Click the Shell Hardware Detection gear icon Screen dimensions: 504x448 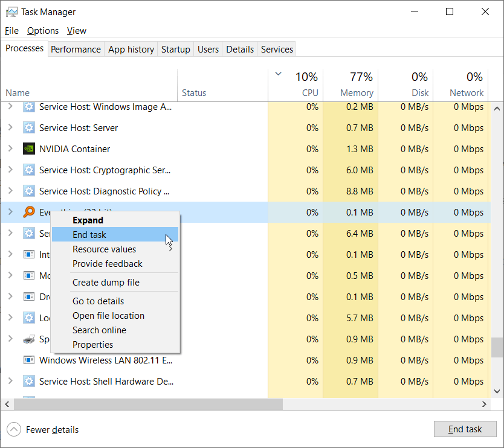coord(29,381)
